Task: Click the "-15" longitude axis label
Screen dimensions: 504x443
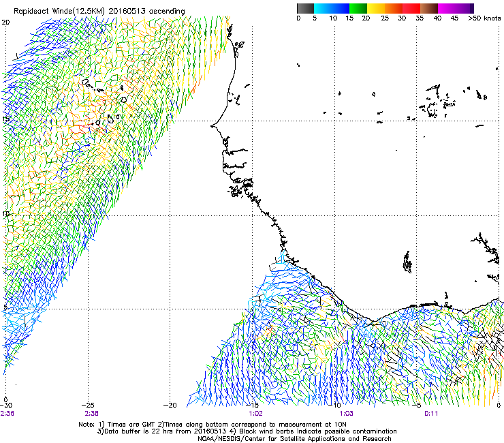Action: click(x=252, y=406)
